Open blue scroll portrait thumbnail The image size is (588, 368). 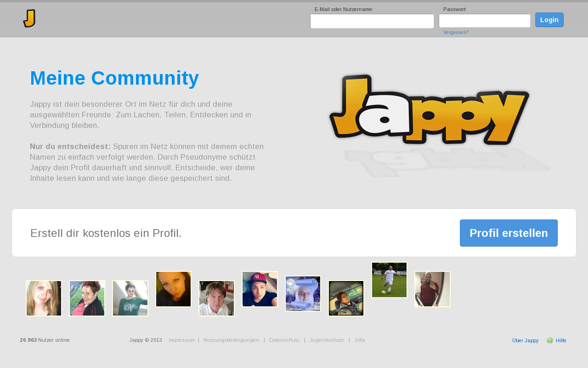pyautogui.click(x=303, y=293)
